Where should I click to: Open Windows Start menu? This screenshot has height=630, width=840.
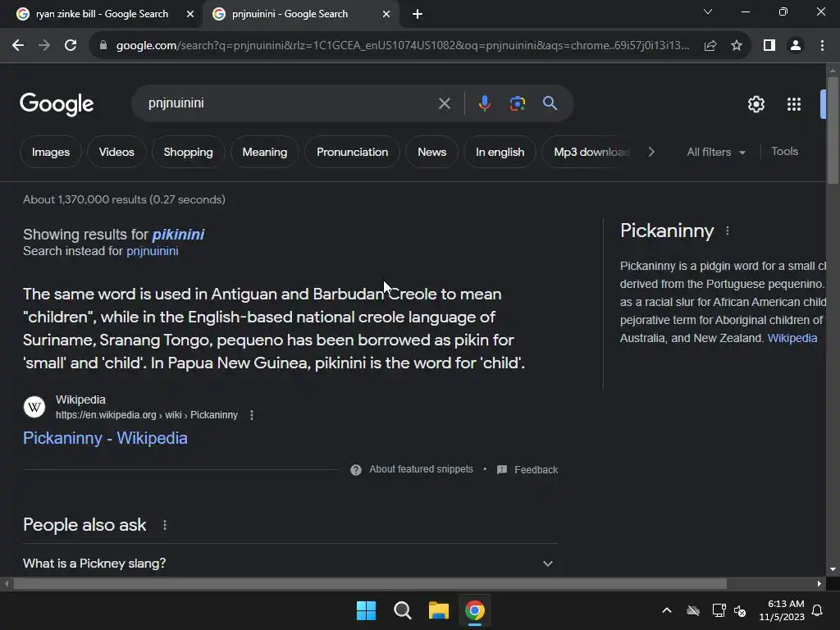tap(367, 610)
